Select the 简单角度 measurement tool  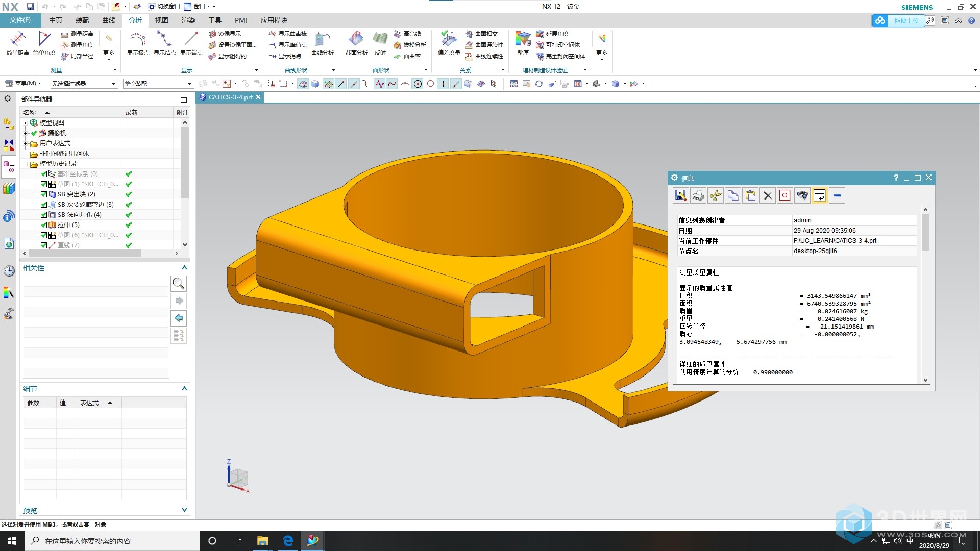coord(44,43)
